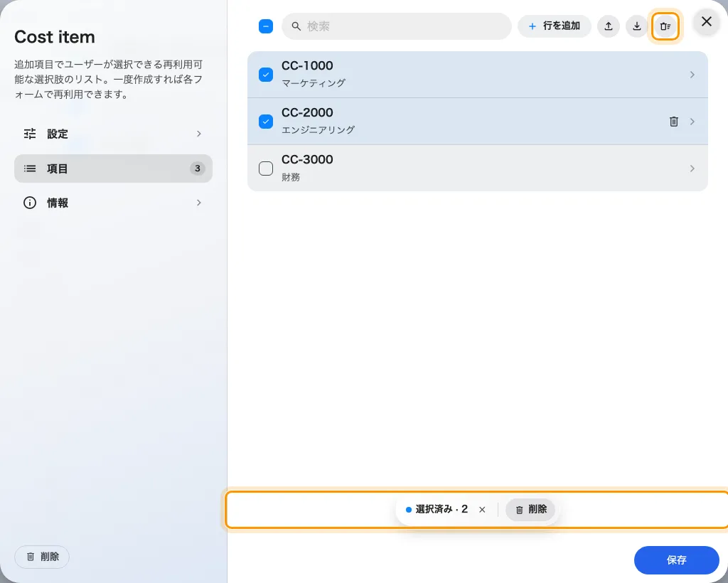The height and width of the screenshot is (583, 728).
Task: Click the マーケティング label
Action: (314, 83)
